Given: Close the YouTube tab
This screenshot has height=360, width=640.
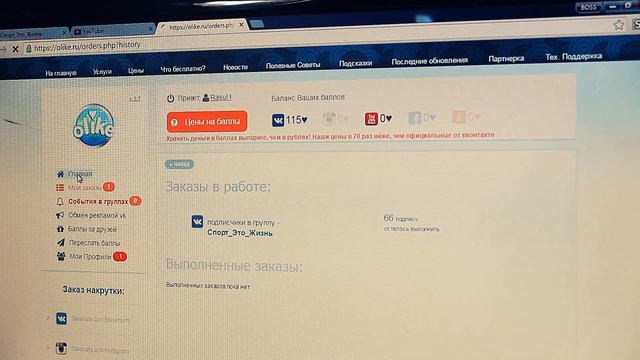Looking at the screenshot, I should [150, 29].
